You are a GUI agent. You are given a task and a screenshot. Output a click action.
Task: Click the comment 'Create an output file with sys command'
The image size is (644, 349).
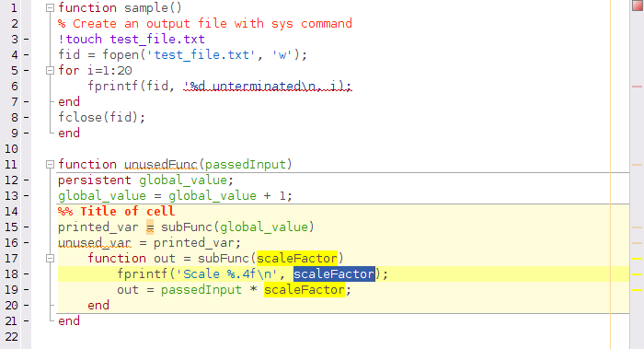205,23
